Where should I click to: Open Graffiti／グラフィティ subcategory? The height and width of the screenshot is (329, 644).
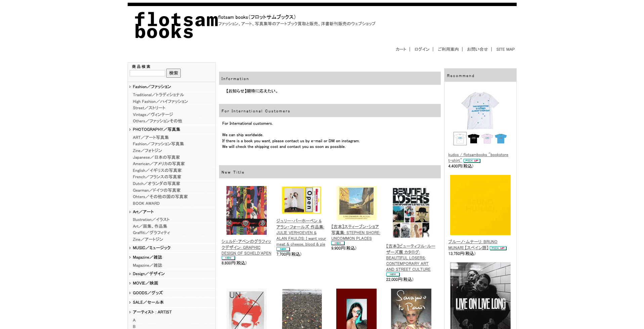(151, 233)
